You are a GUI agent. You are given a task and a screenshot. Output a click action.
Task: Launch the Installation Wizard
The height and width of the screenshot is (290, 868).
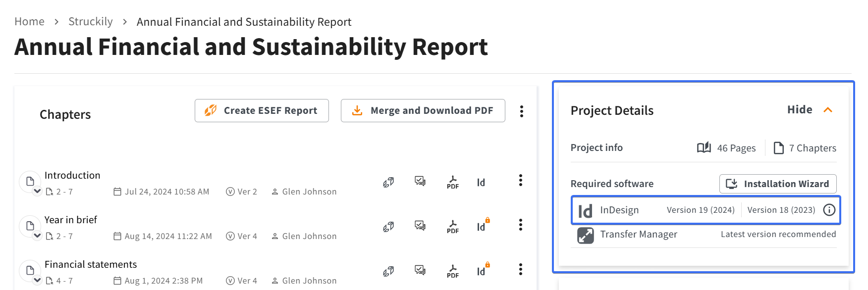778,184
